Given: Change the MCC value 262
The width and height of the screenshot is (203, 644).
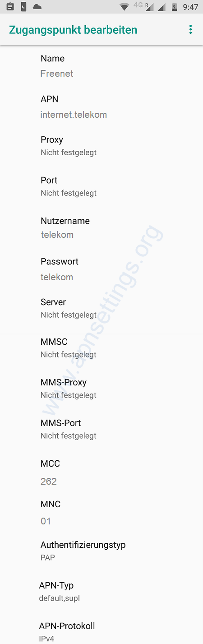Looking at the screenshot, I should [101, 472].
